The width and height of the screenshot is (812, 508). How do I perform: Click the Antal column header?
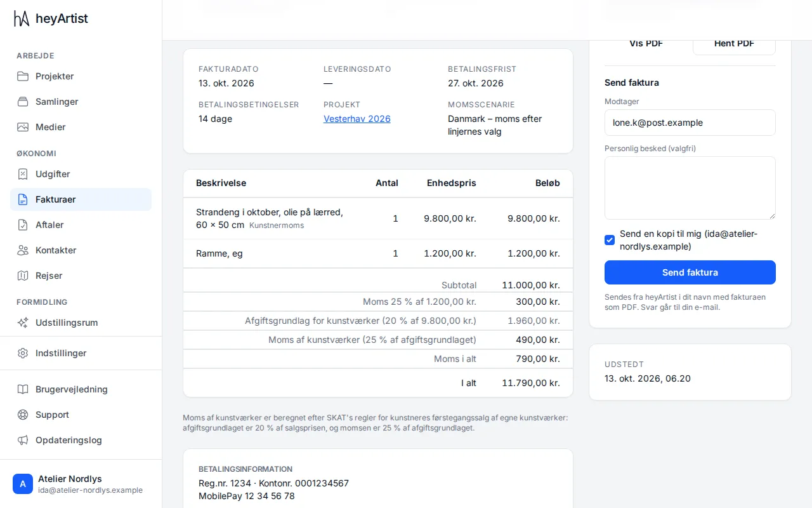[x=387, y=183]
